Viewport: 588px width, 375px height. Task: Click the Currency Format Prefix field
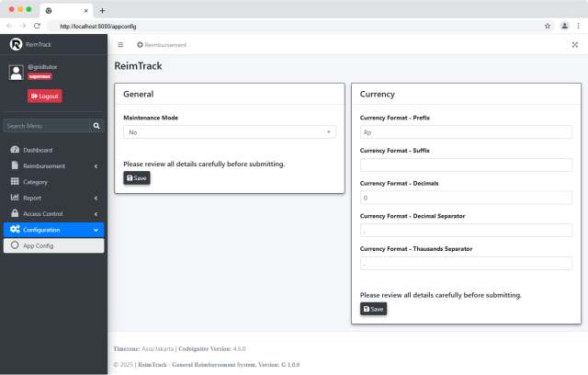466,132
